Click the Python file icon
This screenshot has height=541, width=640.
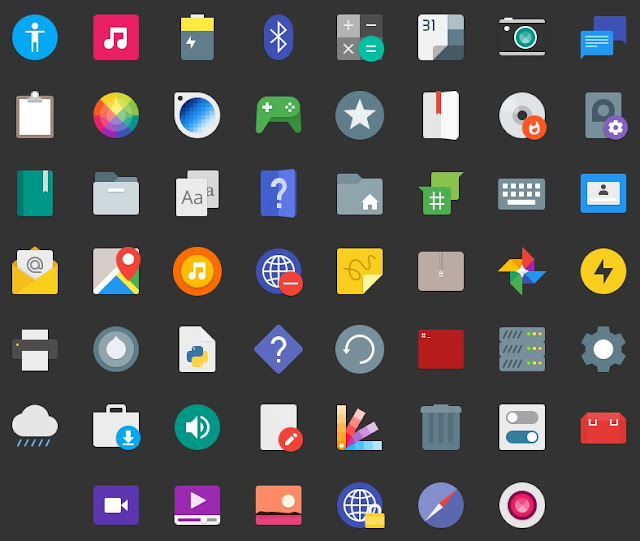[197, 349]
